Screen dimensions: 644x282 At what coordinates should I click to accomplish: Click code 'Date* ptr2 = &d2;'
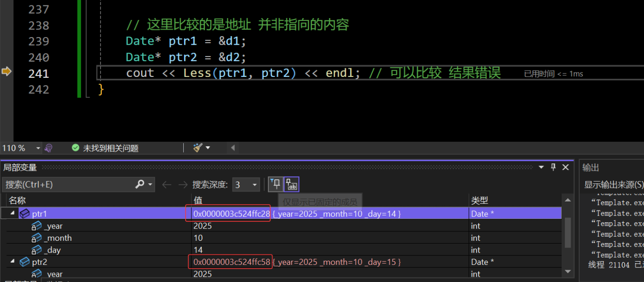click(x=186, y=57)
